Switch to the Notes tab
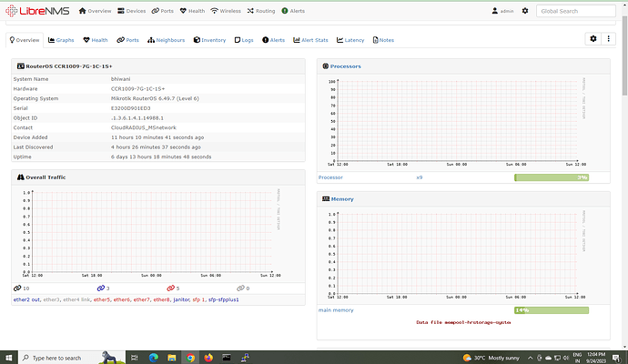The width and height of the screenshot is (628, 364). [383, 40]
